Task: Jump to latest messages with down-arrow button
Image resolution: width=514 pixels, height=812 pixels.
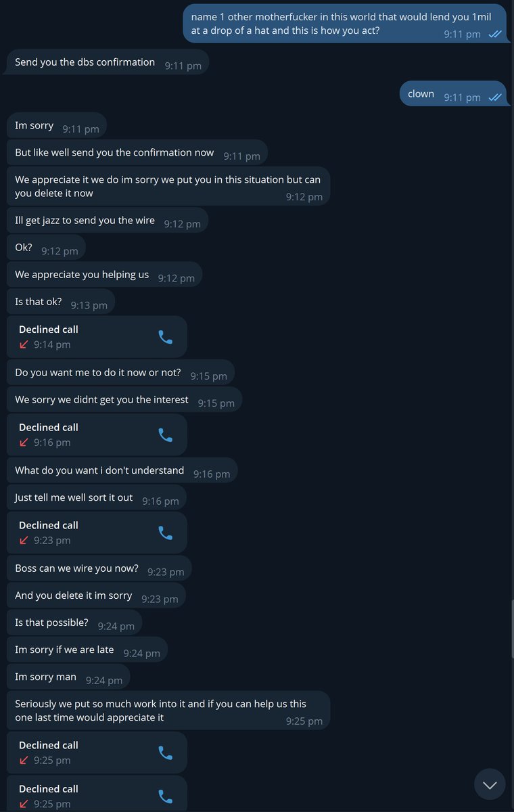Action: (x=490, y=785)
